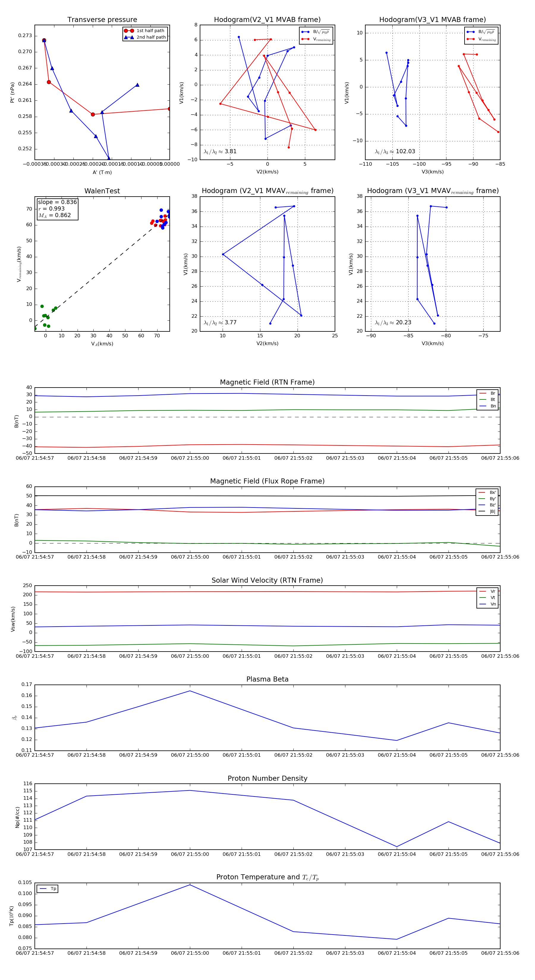This screenshot has width=535, height=980.
Task: Click the 'Hodogram(V2_V1 MVAB frame)' title
Action: click(x=267, y=20)
